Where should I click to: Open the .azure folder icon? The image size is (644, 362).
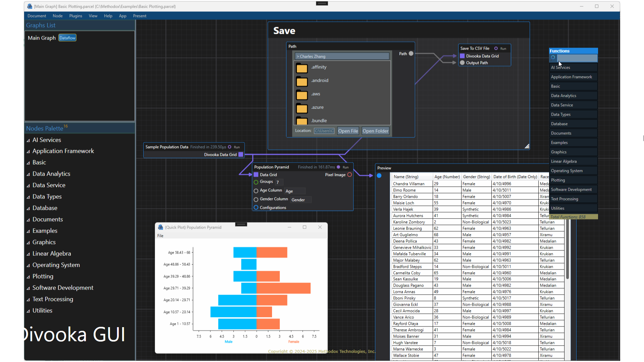click(x=302, y=108)
